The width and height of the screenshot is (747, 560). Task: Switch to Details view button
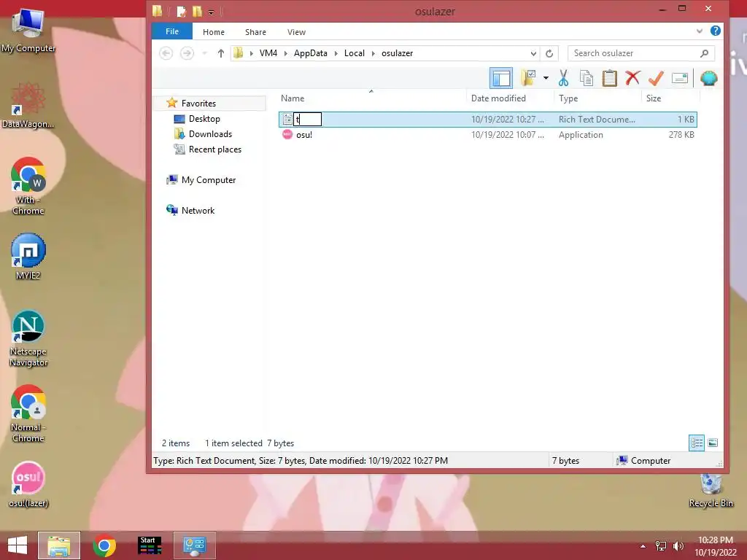[697, 443]
